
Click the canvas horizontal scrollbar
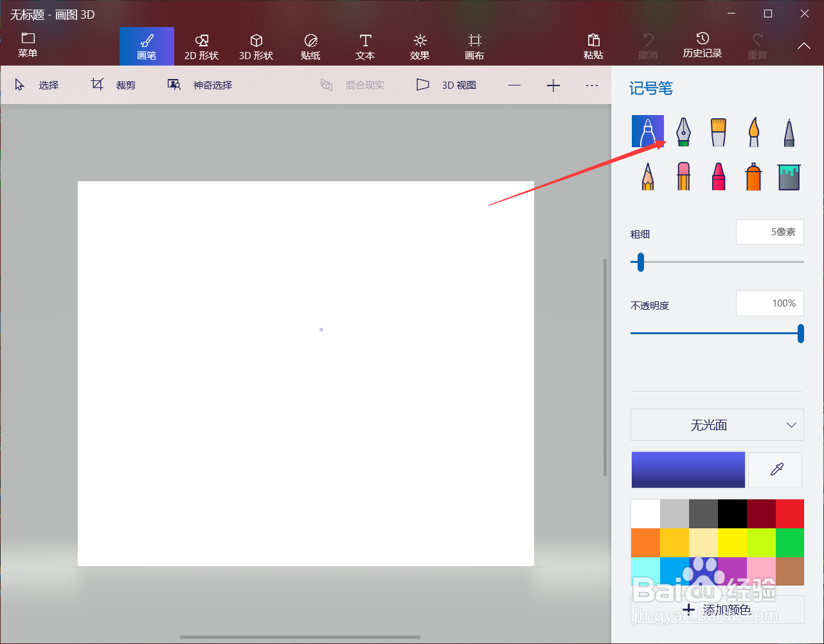[x=300, y=637]
